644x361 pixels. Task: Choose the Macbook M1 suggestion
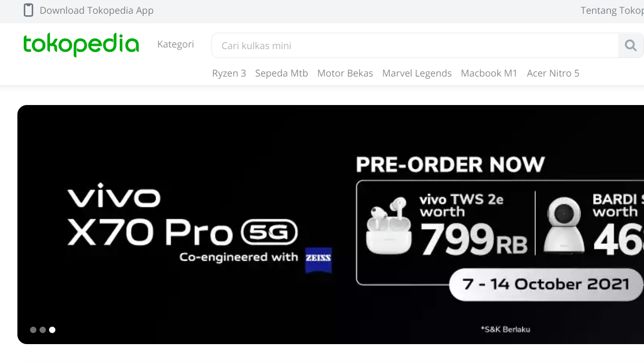click(x=489, y=73)
